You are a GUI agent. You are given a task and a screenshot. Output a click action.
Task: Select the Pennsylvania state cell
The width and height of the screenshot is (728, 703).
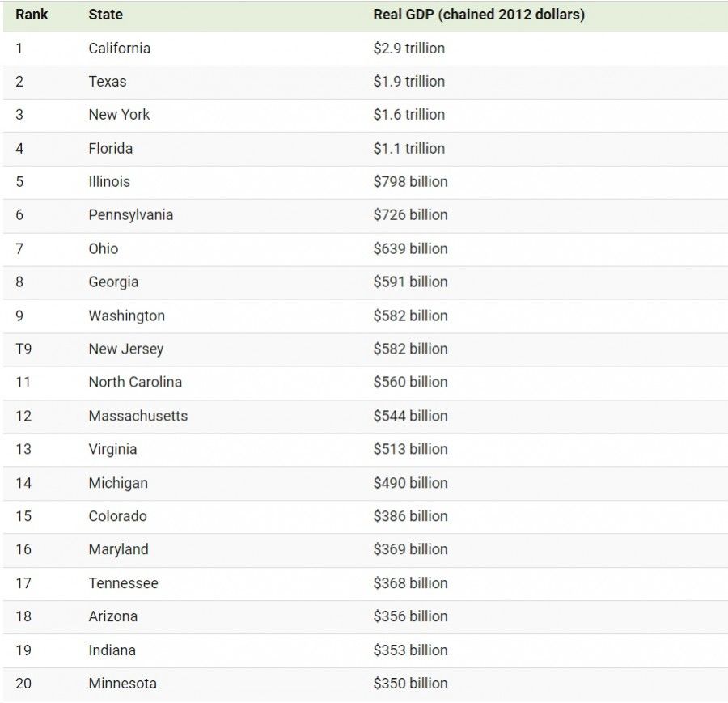click(x=131, y=215)
